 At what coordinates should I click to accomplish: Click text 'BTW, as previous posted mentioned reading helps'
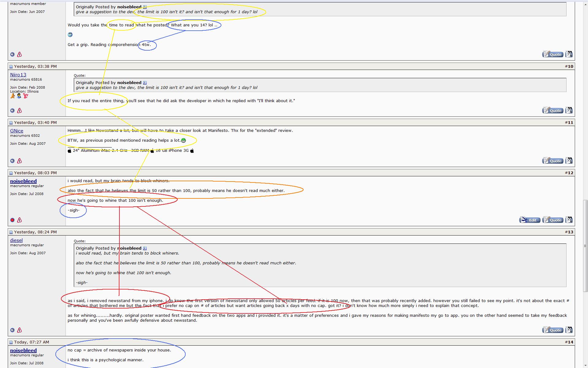118,140
